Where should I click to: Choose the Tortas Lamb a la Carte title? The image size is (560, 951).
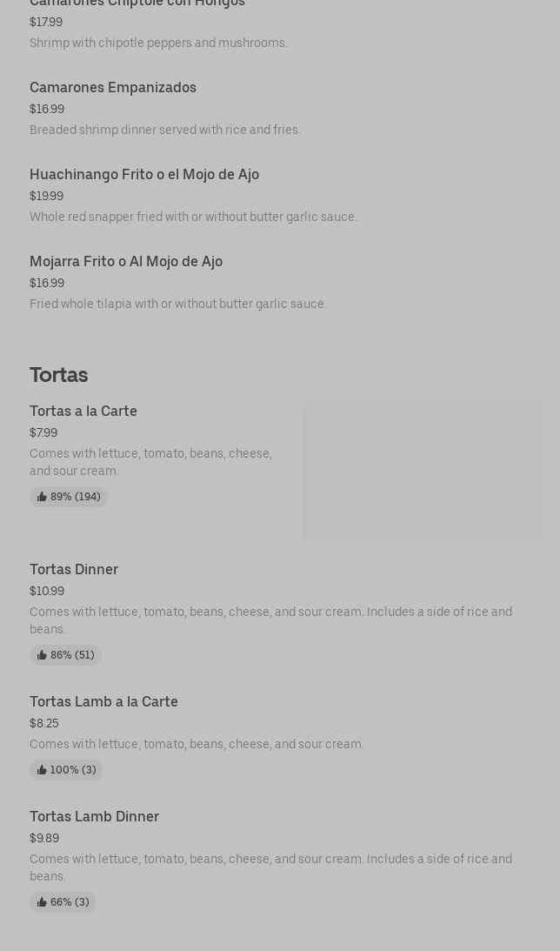click(103, 701)
